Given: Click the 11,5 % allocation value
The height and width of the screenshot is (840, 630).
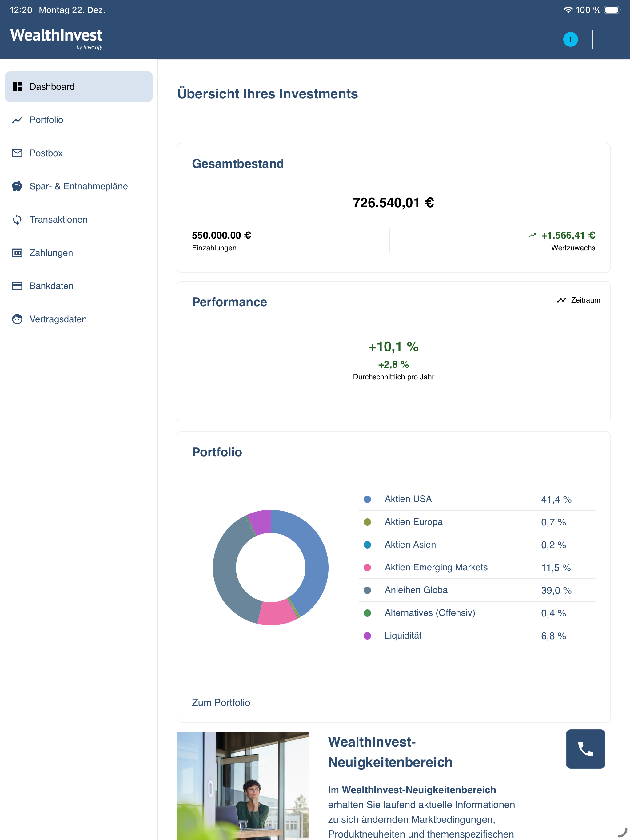Looking at the screenshot, I should click(556, 568).
